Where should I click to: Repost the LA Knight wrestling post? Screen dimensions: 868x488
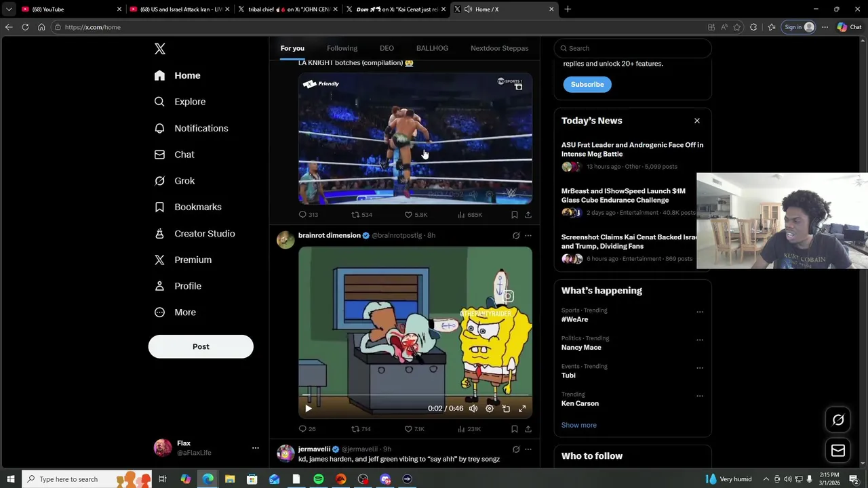click(361, 215)
